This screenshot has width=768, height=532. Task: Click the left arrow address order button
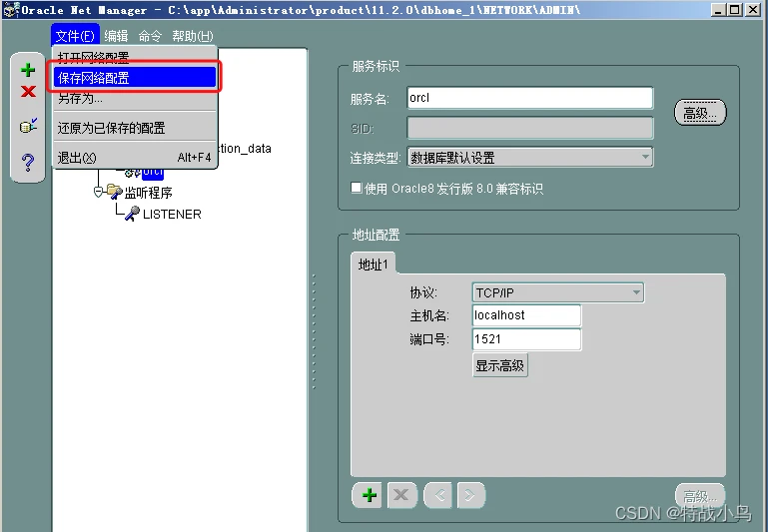(x=438, y=495)
